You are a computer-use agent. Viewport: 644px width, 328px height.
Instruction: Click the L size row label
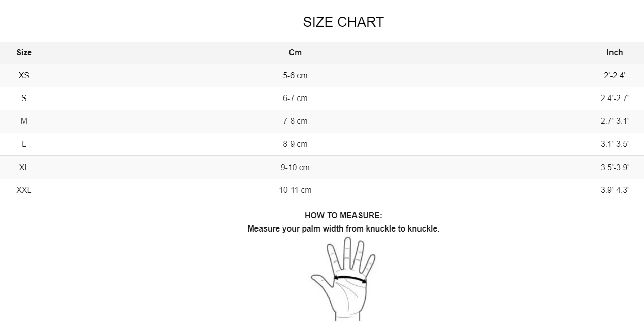24,144
